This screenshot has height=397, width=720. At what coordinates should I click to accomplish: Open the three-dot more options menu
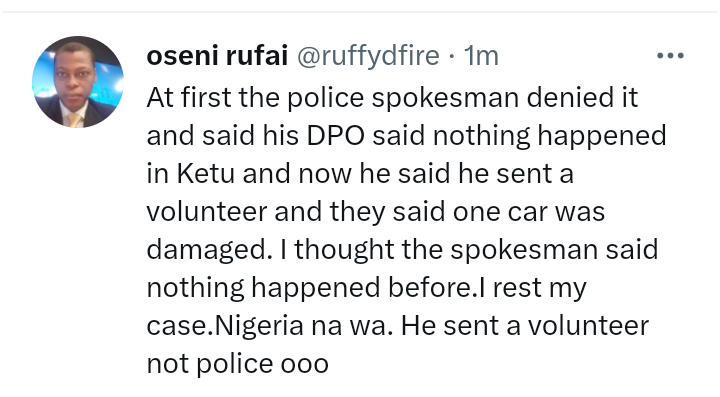tap(670, 56)
